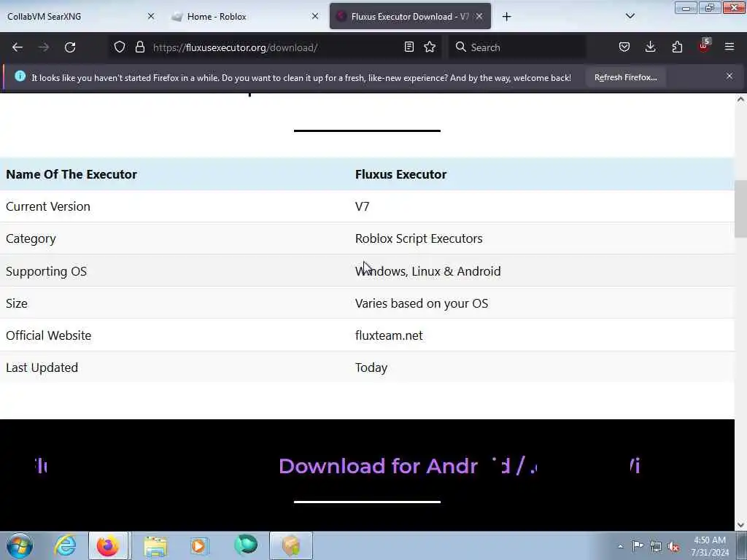Click Varies based on your OS cell
Screen dimensions: 747x560
pyautogui.click(x=422, y=303)
